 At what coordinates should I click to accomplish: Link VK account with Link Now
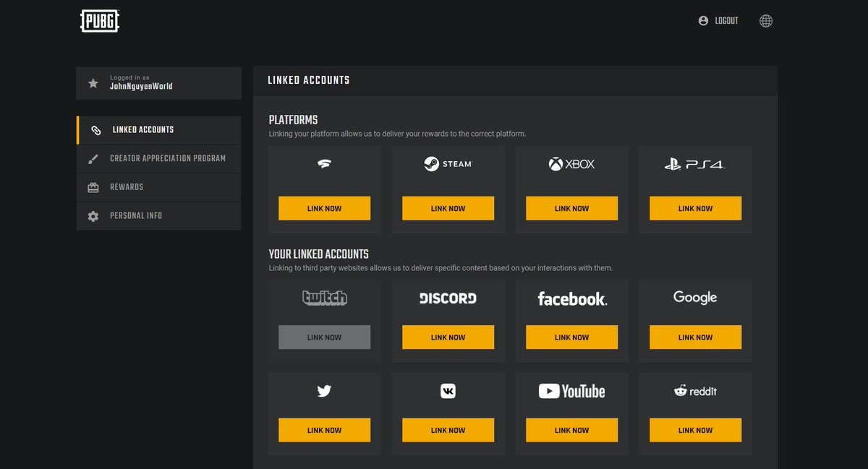pos(448,430)
